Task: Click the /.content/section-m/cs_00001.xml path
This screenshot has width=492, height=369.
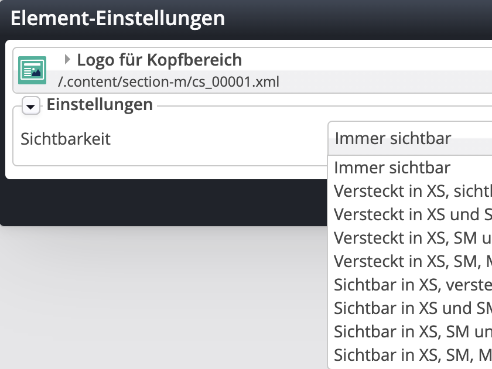Action: pos(168,82)
